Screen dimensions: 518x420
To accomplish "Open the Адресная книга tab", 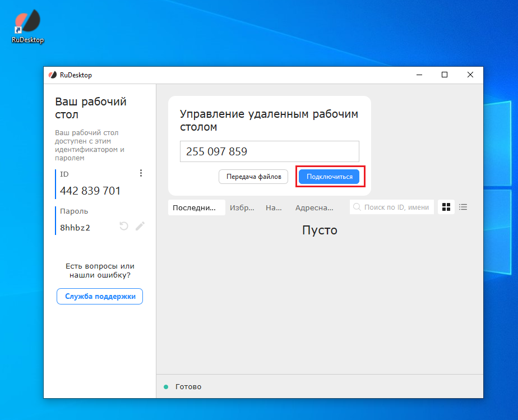I will coord(314,207).
